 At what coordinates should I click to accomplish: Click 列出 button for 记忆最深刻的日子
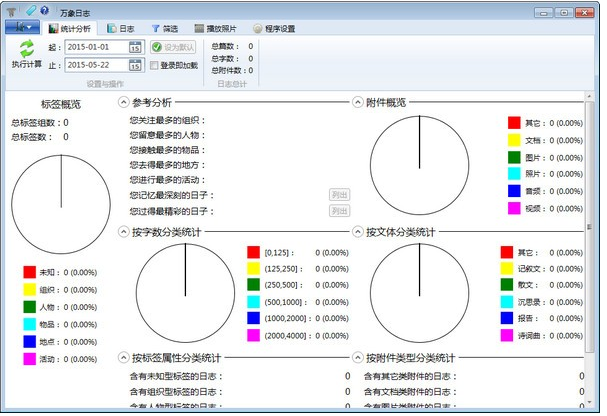(x=340, y=195)
